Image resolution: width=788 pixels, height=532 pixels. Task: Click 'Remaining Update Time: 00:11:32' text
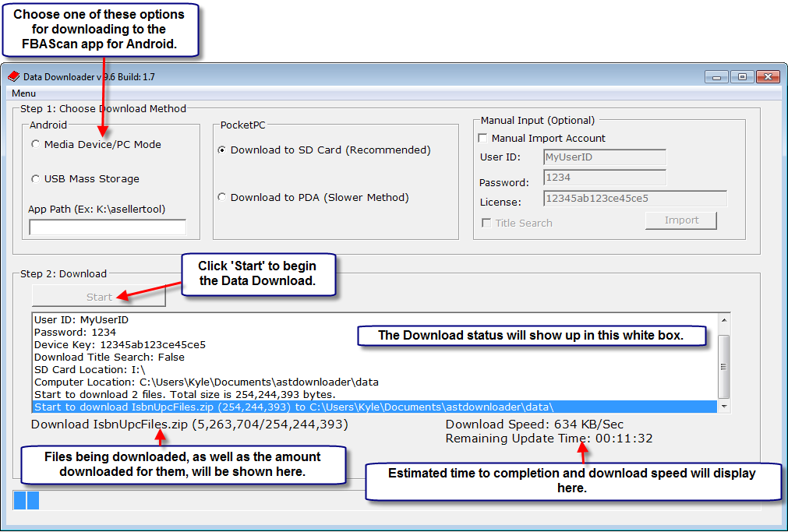pyautogui.click(x=549, y=439)
